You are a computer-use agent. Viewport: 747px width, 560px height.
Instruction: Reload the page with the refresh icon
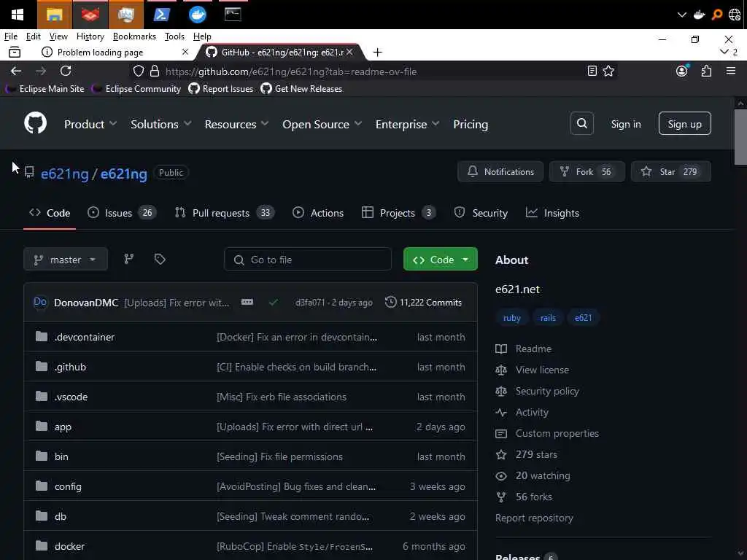pyautogui.click(x=66, y=71)
